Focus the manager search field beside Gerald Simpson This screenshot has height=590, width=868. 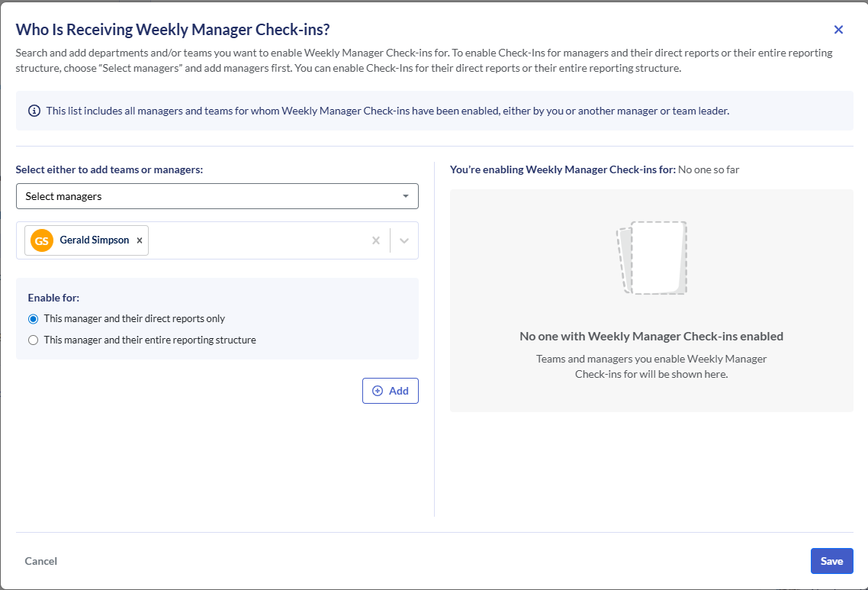click(x=256, y=240)
